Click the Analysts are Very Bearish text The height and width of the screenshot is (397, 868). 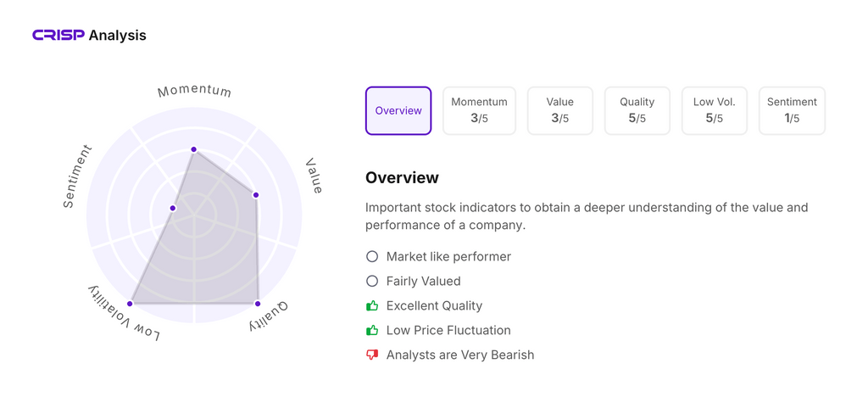459,355
